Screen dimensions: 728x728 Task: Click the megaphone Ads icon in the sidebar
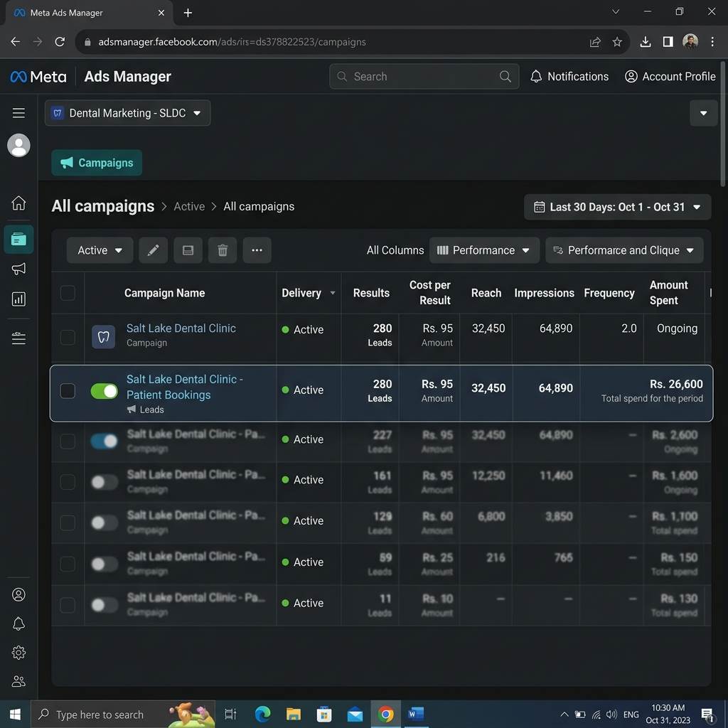click(x=18, y=269)
